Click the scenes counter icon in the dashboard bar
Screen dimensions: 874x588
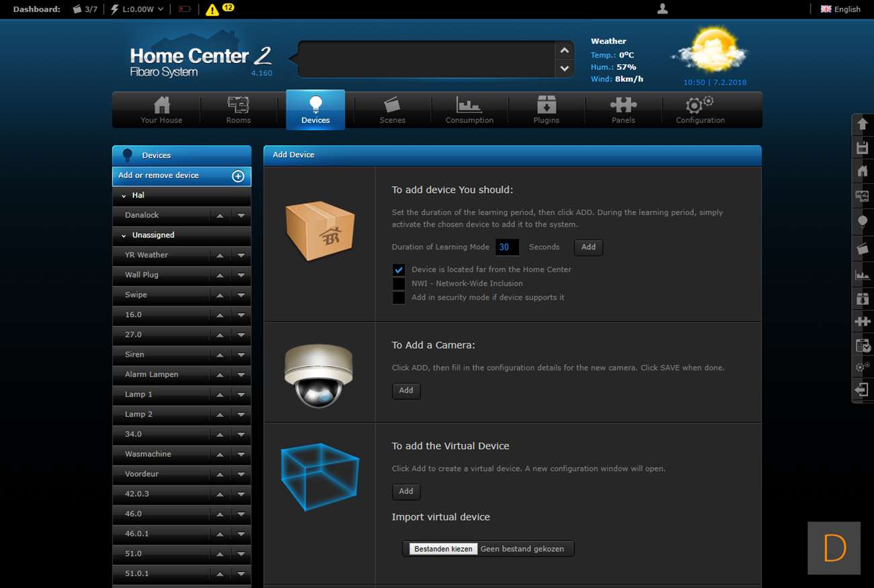coord(77,9)
